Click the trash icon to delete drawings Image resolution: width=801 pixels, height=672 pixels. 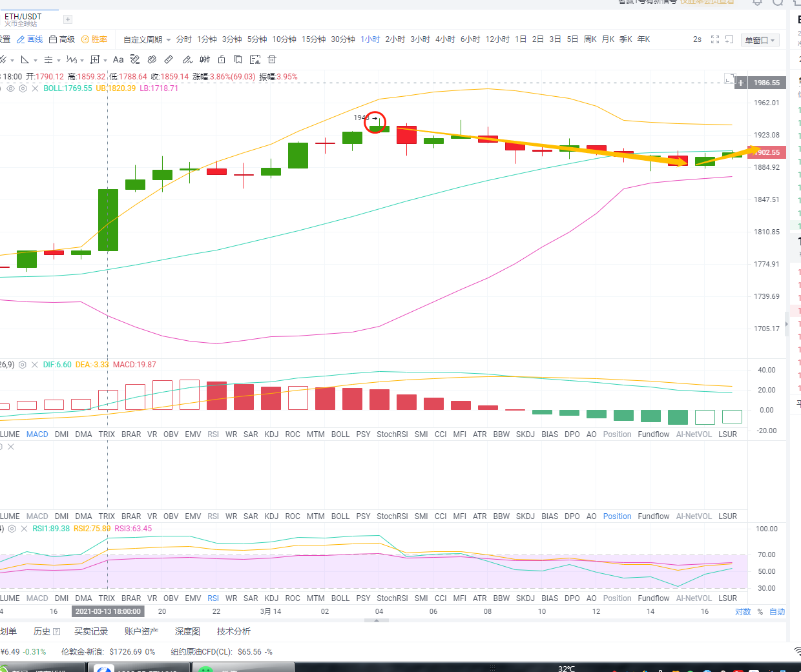(271, 59)
